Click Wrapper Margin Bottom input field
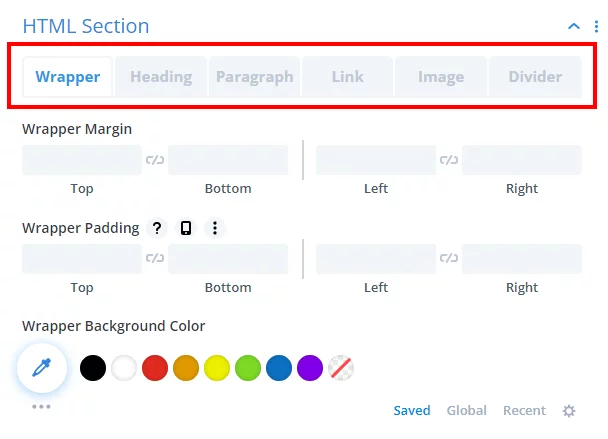This screenshot has width=608, height=439. pyautogui.click(x=228, y=160)
